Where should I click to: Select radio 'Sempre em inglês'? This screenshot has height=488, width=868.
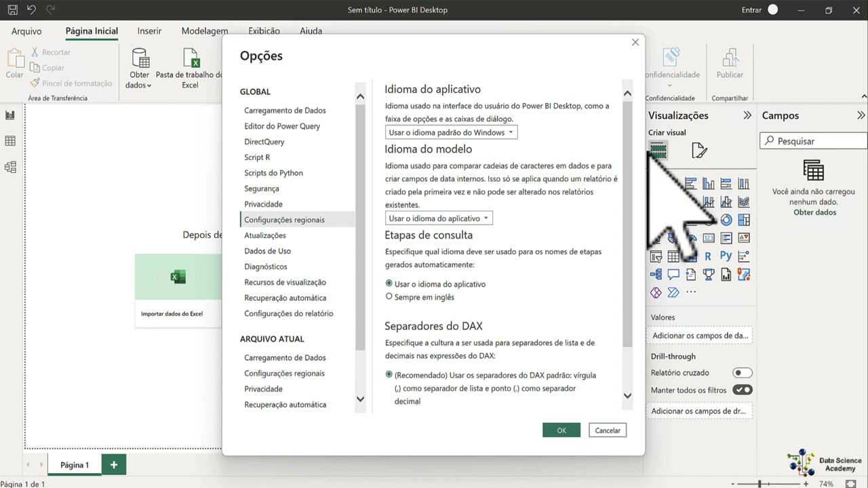[389, 296]
